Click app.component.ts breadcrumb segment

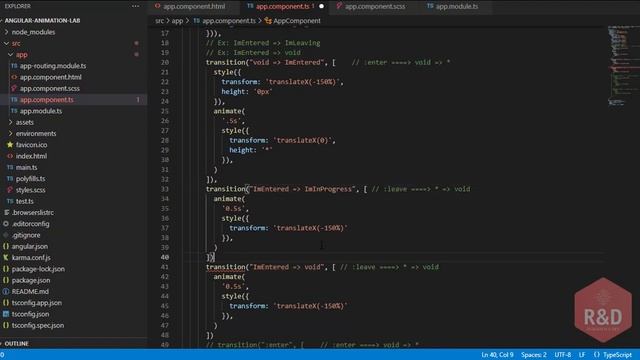[x=229, y=21]
